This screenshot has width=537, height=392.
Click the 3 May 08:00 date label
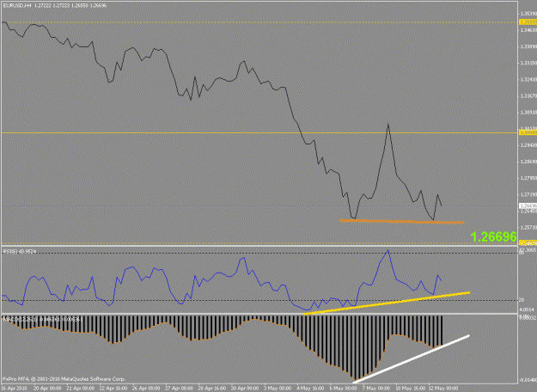pos(278,389)
